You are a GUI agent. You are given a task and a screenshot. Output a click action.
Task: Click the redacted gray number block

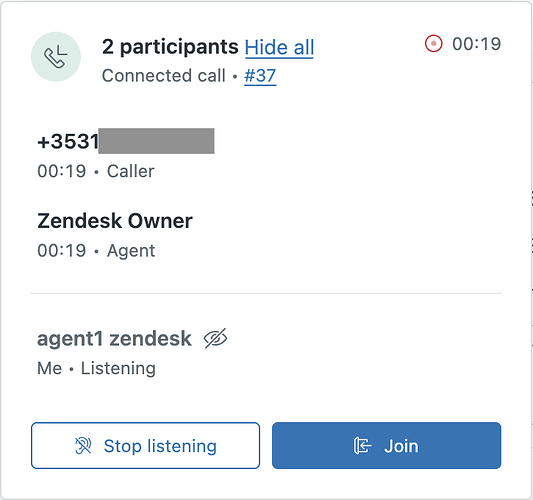point(156,141)
